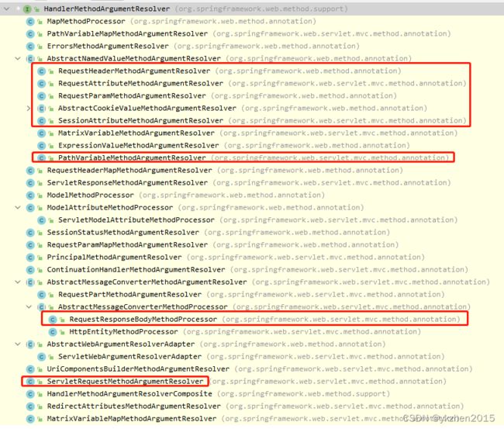Click the class icon beside ServletResponseMethodArgumentResolver
Image resolution: width=504 pixels, height=429 pixels.
30,183
